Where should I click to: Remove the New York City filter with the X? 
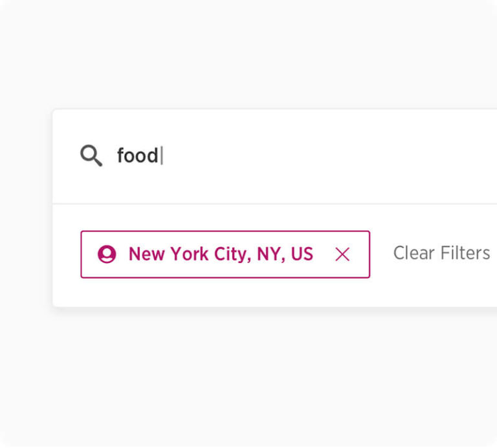click(x=342, y=255)
